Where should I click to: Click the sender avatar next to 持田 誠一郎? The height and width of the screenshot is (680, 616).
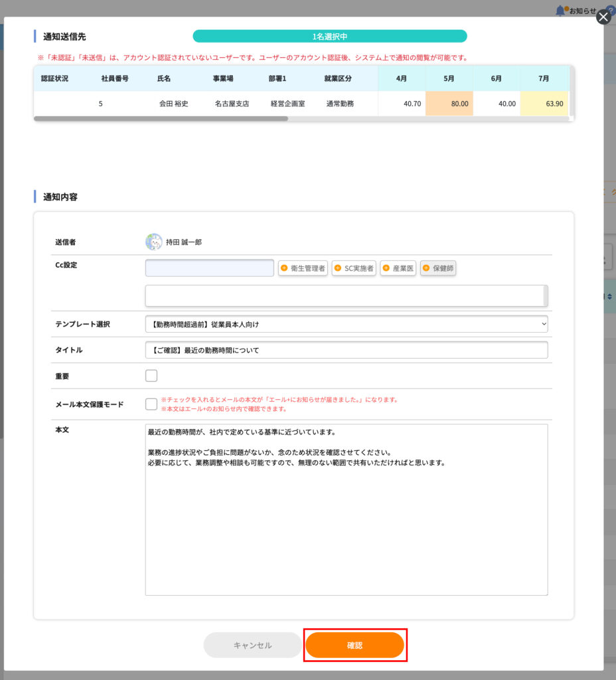point(153,242)
